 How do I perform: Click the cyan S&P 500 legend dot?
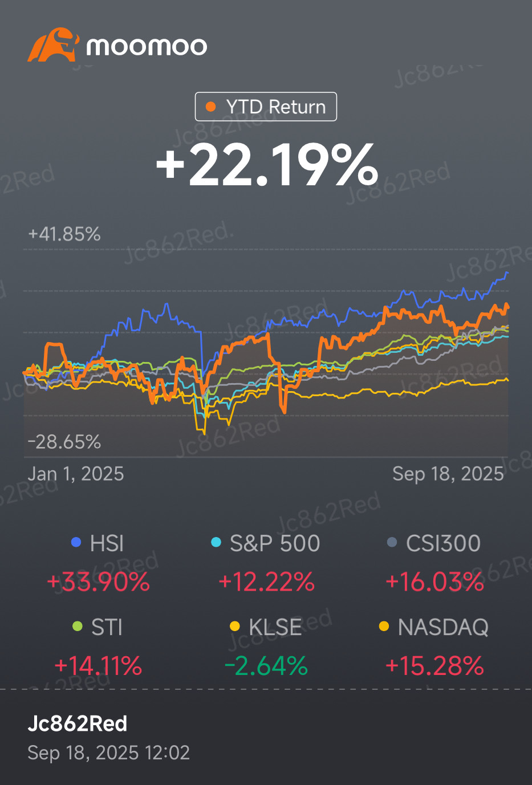(216, 542)
